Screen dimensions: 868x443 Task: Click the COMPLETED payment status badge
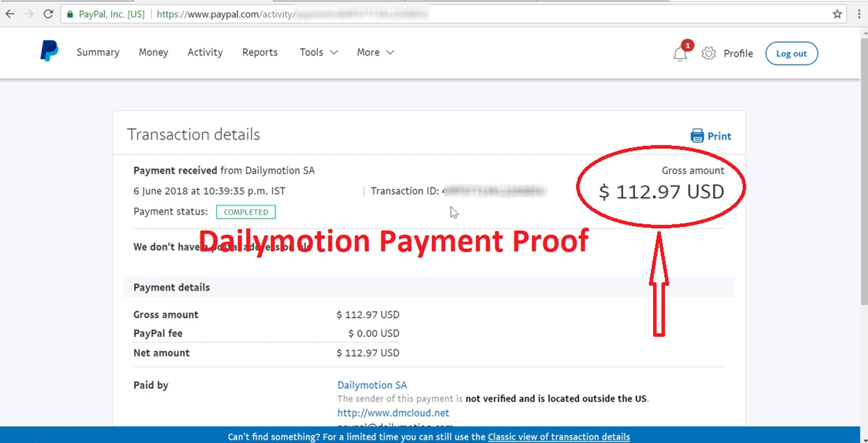click(x=245, y=212)
